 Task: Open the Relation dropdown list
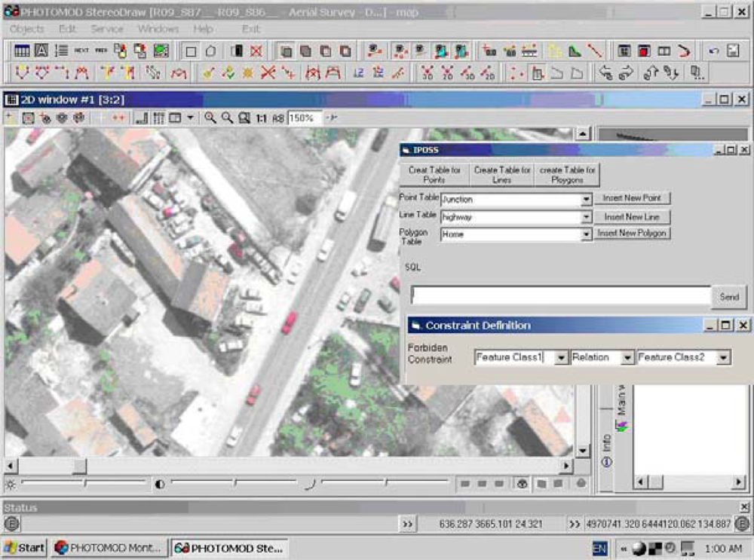coord(627,358)
